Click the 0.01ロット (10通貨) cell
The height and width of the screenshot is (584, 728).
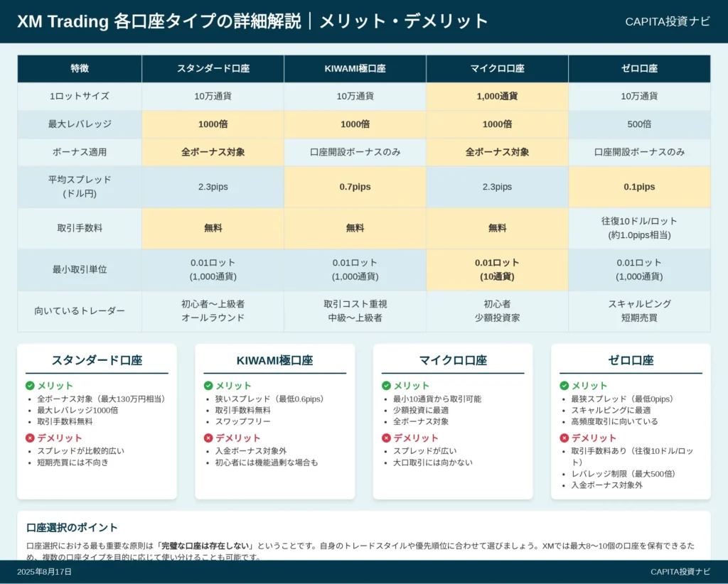pyautogui.click(x=497, y=269)
